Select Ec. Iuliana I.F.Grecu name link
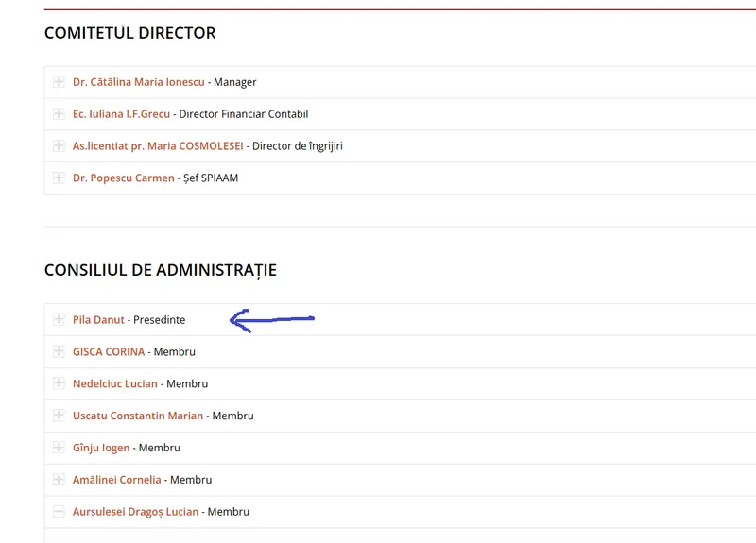 click(x=121, y=114)
